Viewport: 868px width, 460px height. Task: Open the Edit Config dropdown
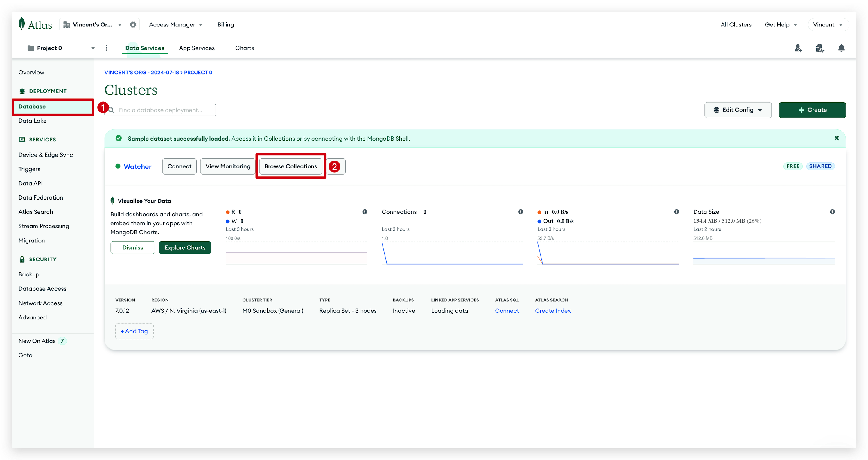point(738,110)
